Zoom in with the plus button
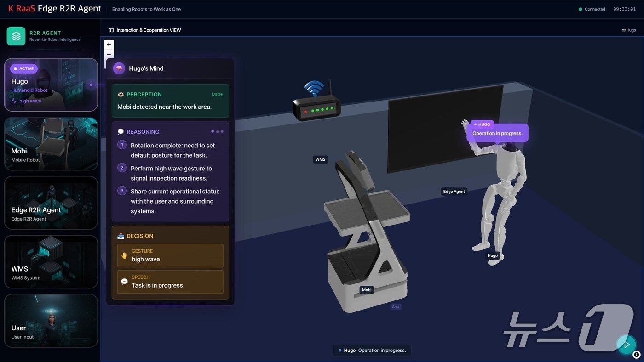Image resolution: width=644 pixels, height=362 pixels. click(x=109, y=45)
